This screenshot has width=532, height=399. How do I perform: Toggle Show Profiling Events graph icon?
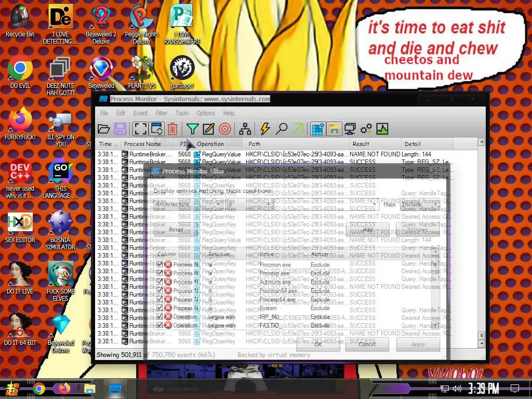click(x=382, y=129)
